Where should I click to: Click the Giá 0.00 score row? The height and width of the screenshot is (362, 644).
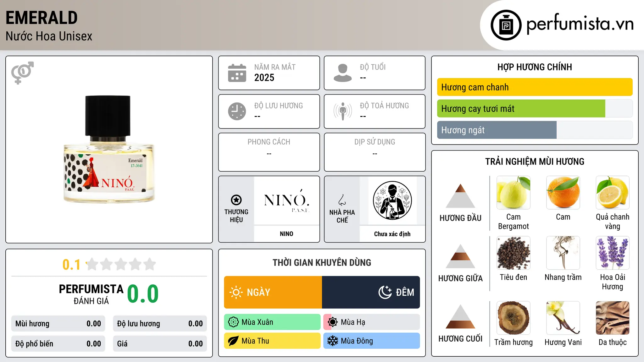[160, 344]
